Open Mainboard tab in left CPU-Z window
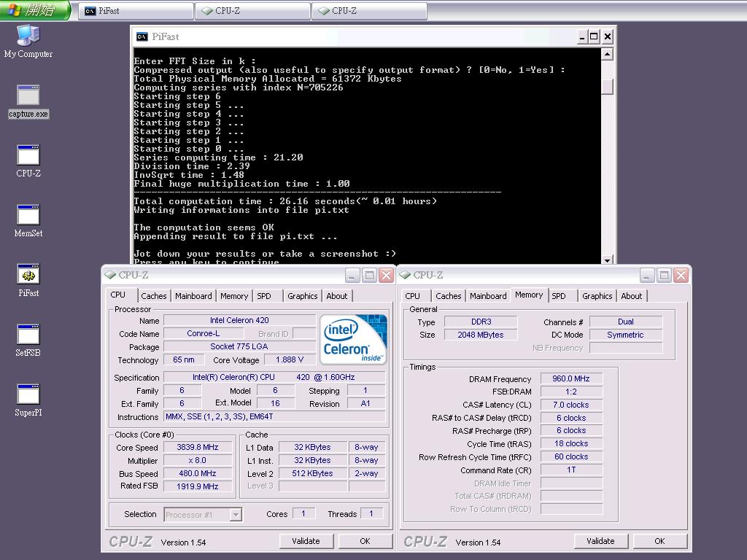 coord(193,296)
